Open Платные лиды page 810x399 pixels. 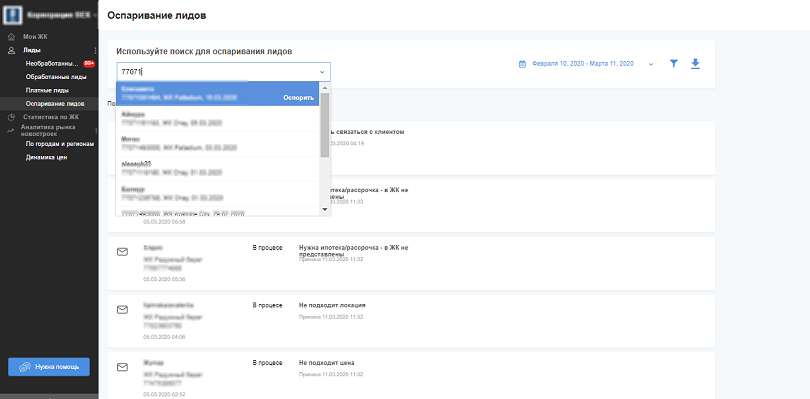[x=48, y=90]
